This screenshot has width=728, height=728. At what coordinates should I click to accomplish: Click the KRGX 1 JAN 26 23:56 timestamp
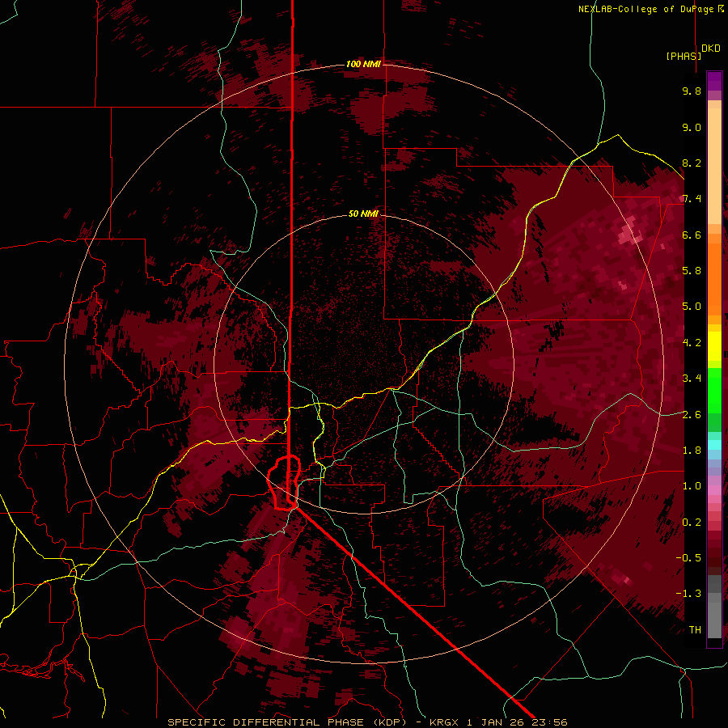498,722
